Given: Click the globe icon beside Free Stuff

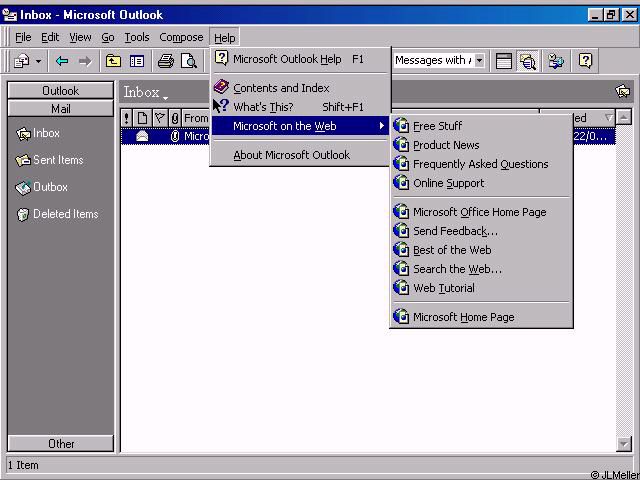Looking at the screenshot, I should point(401,126).
